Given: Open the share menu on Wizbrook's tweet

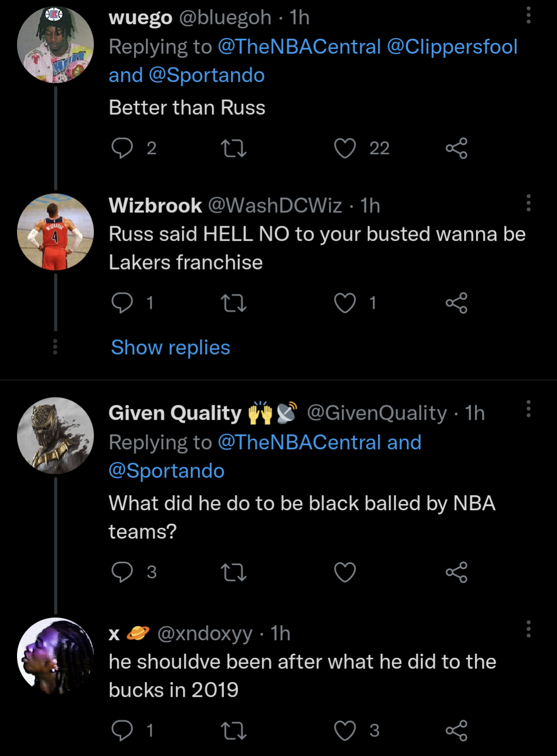Looking at the screenshot, I should 457,303.
